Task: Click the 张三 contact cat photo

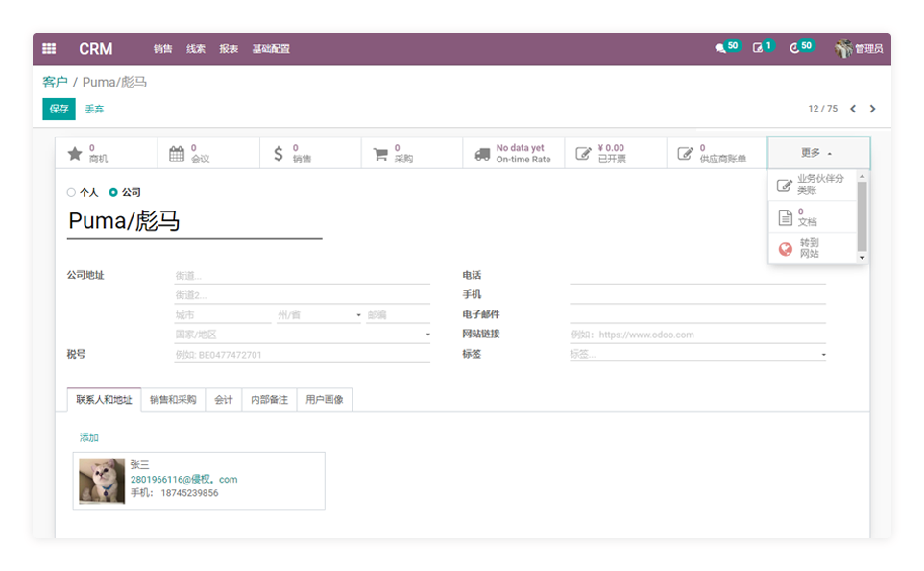Action: (x=102, y=481)
